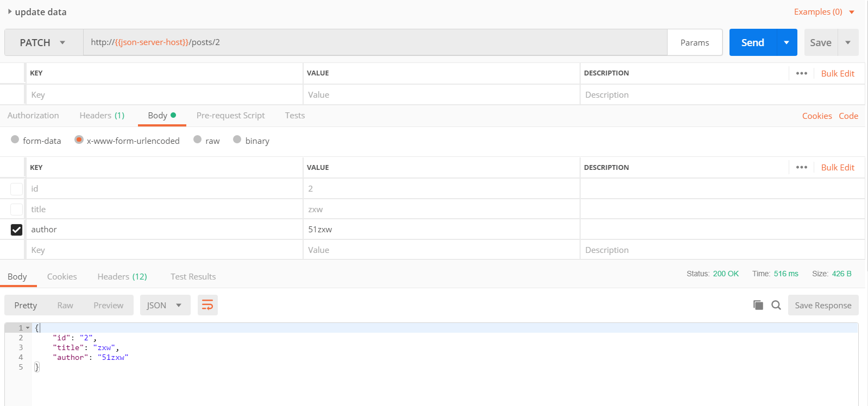This screenshot has width=868, height=406.
Task: Open Bulk Edit for query params
Action: [838, 73]
